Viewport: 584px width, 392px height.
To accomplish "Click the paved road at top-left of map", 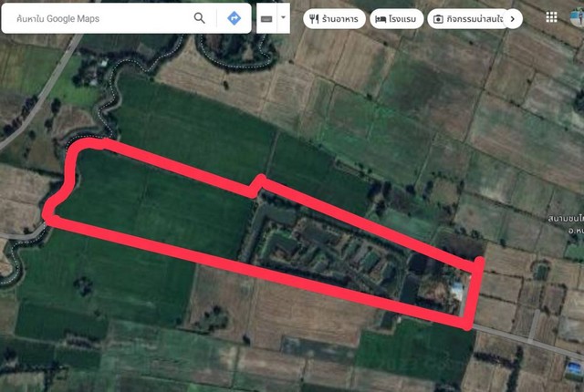I will [44, 91].
